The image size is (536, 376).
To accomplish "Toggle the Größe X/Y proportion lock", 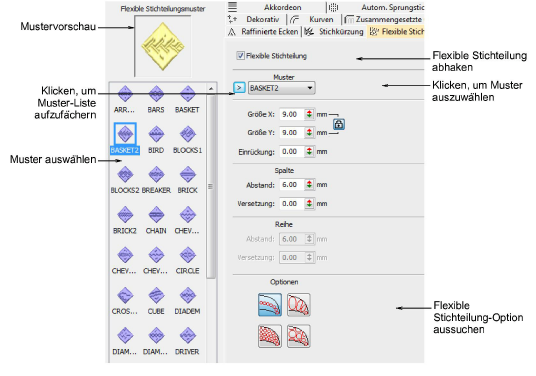I will pyautogui.click(x=339, y=124).
